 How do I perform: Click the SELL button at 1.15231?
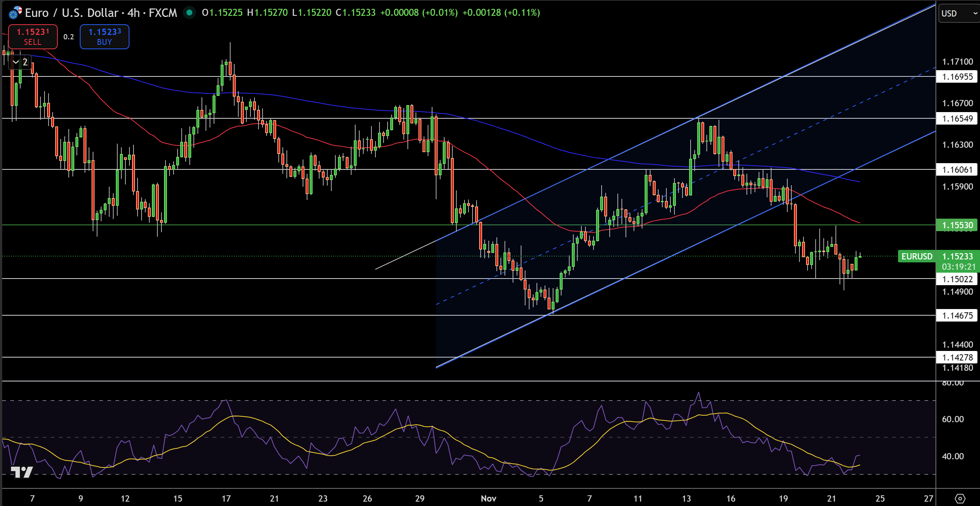[32, 36]
